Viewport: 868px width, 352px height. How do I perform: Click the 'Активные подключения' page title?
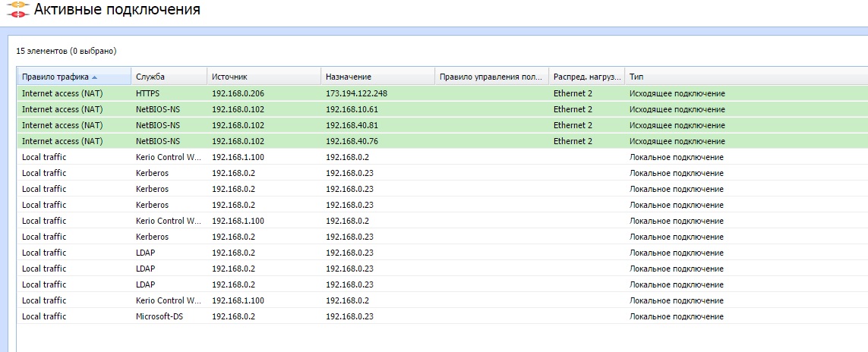[117, 9]
